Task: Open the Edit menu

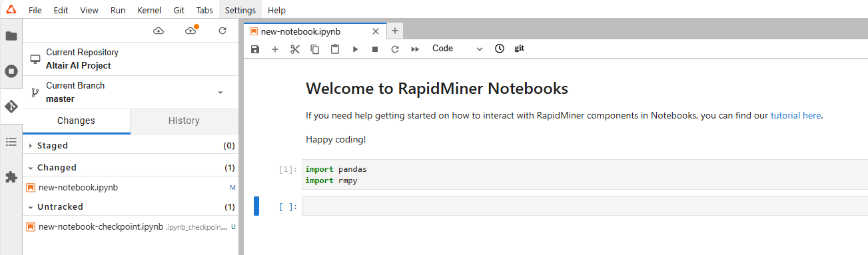Action: [61, 11]
